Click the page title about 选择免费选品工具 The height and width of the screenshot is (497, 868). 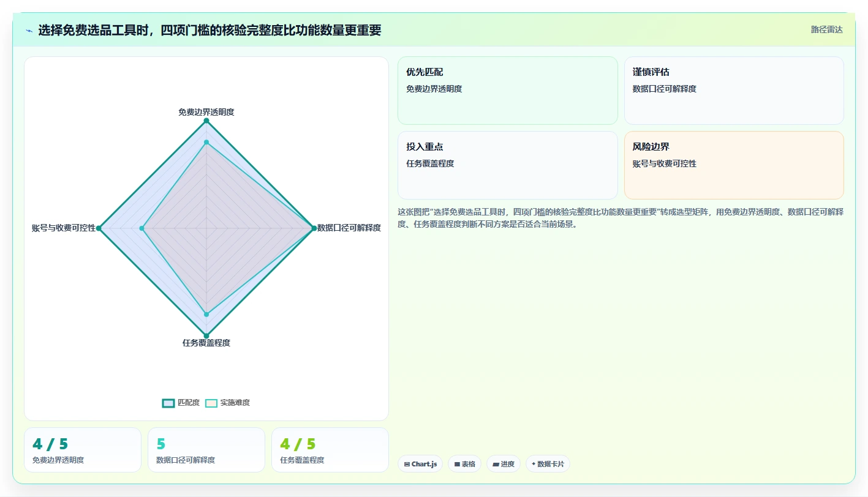point(209,30)
